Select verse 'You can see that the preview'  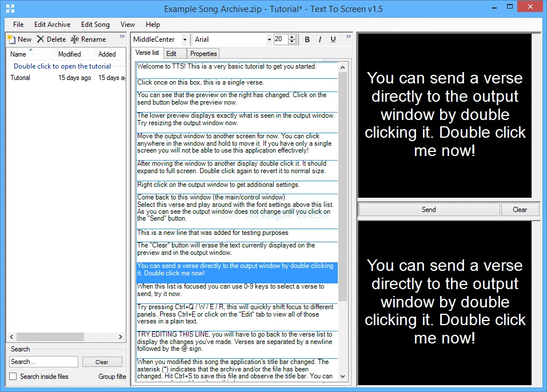(237, 102)
